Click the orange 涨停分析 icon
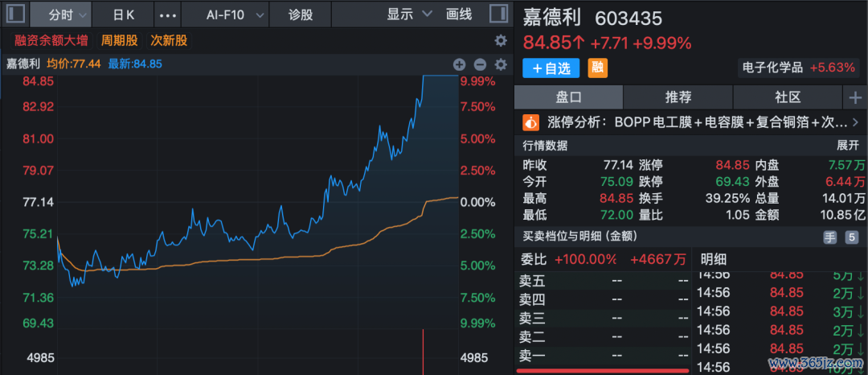The width and height of the screenshot is (868, 375). click(531, 122)
